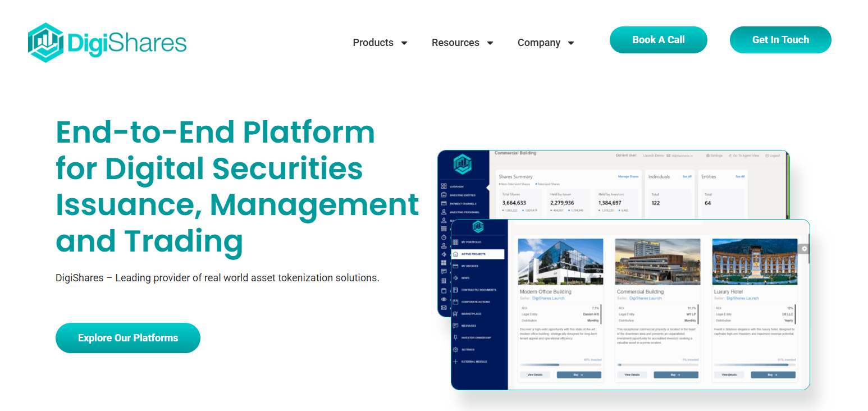Click the Launch Demo current user name
868x411 pixels.
click(x=654, y=156)
